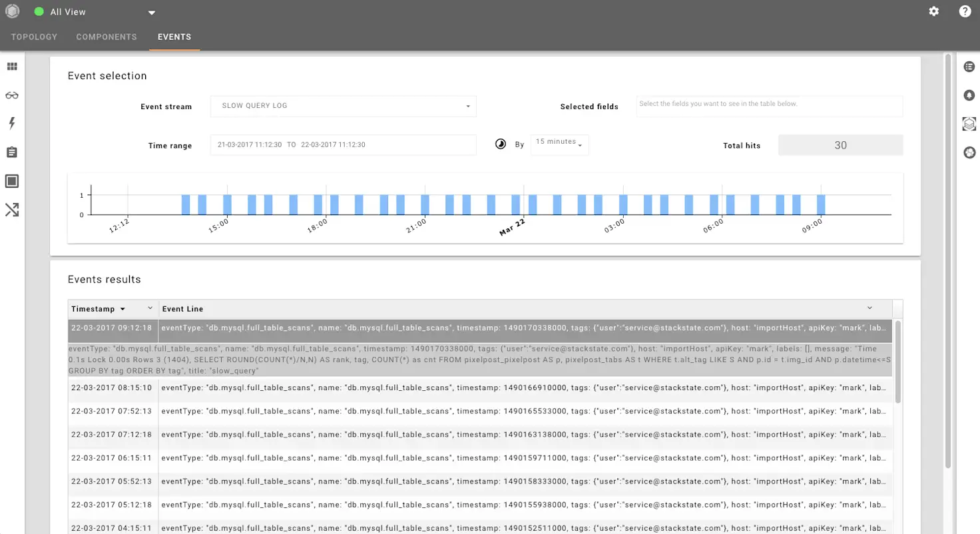Open the lightning events icon in left sidebar
Viewport: 980px width, 534px height.
pyautogui.click(x=12, y=123)
